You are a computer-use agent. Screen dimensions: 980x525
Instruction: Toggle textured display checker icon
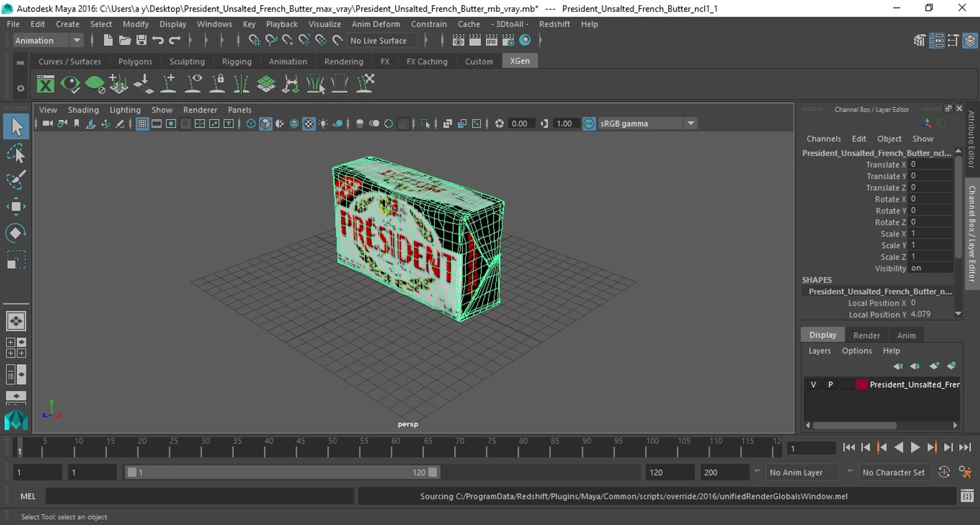click(309, 124)
